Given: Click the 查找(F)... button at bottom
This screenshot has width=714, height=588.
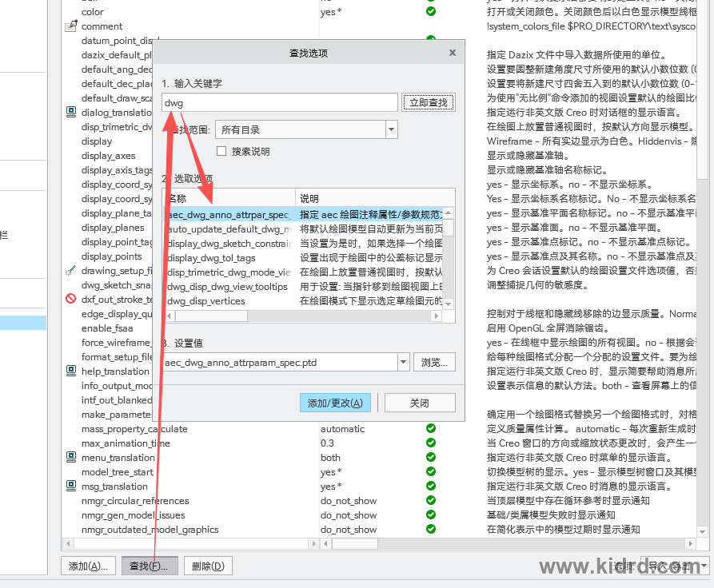Looking at the screenshot, I should pyautogui.click(x=150, y=566).
